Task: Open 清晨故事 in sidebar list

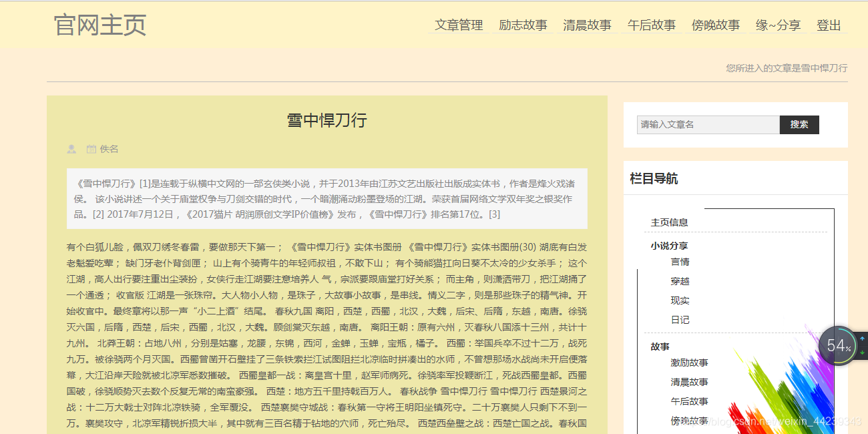Action: point(690,382)
